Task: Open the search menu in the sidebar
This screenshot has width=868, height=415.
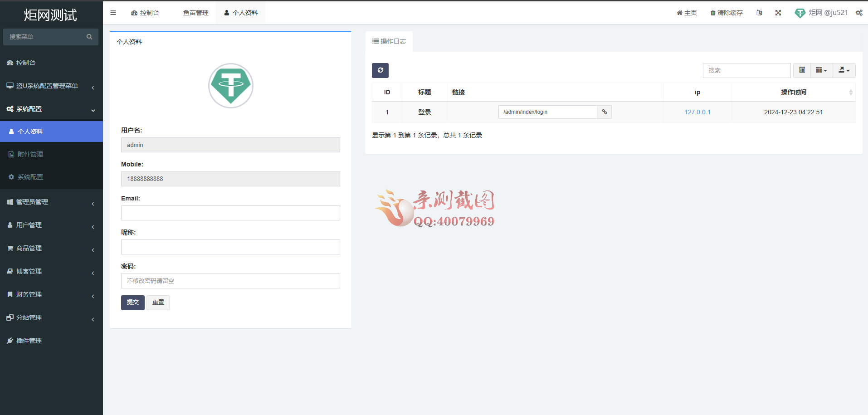Action: (89, 37)
